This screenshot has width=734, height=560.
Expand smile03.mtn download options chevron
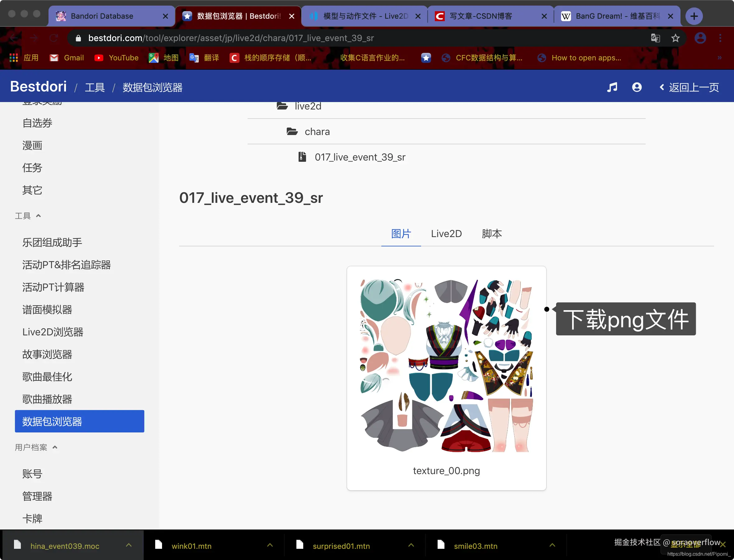(x=552, y=545)
